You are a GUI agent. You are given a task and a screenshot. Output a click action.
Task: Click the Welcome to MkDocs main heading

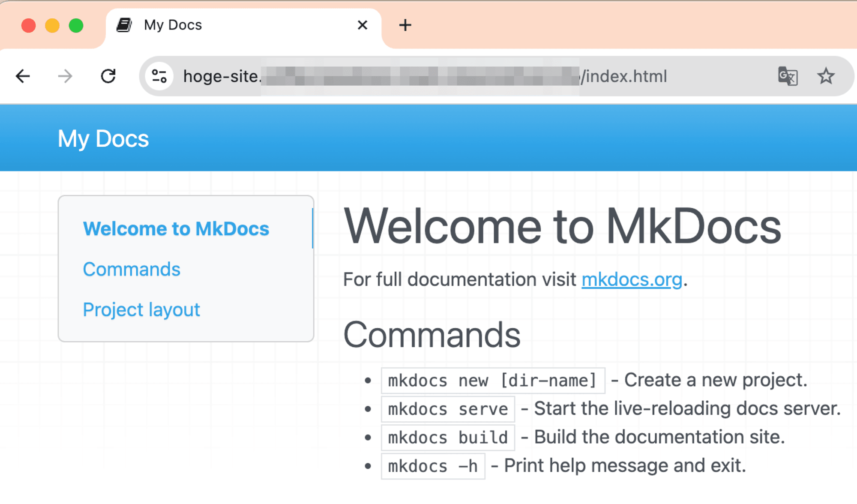pos(563,226)
